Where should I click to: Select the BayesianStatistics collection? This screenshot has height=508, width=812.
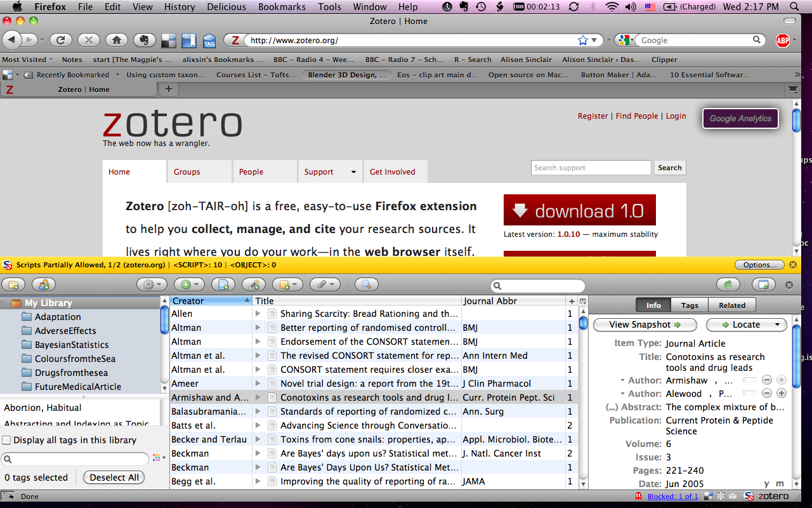click(72, 345)
